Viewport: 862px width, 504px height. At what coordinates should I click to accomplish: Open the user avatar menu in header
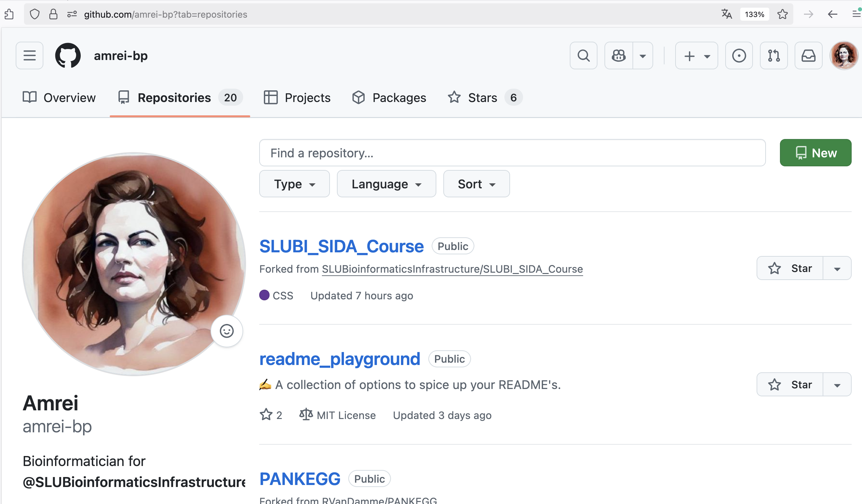(x=844, y=55)
